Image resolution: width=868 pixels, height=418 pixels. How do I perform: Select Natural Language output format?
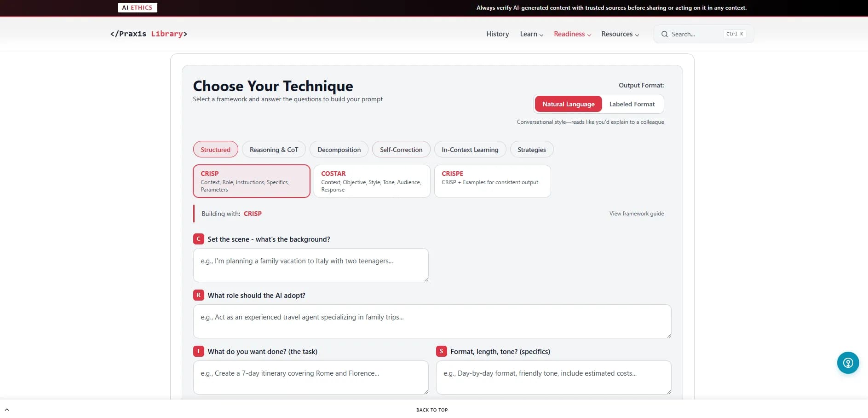pyautogui.click(x=568, y=104)
